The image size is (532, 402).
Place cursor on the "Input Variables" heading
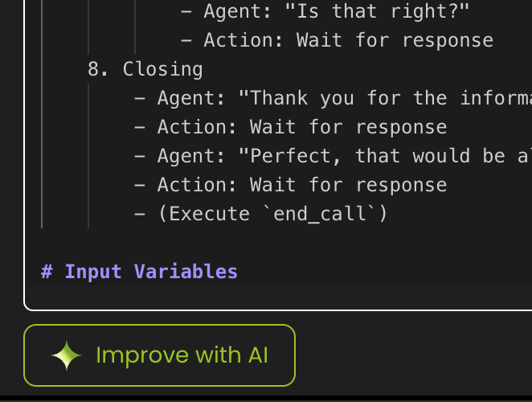(x=150, y=272)
